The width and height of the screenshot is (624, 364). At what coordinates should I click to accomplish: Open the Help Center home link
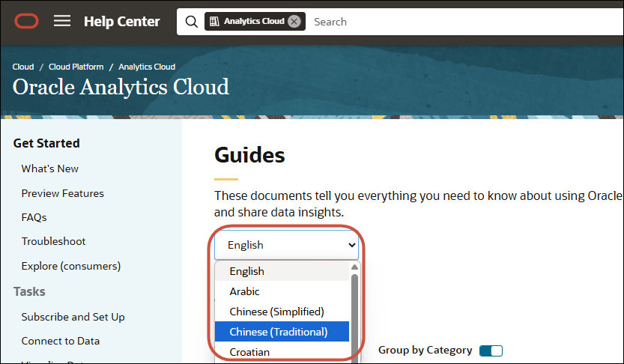(122, 22)
